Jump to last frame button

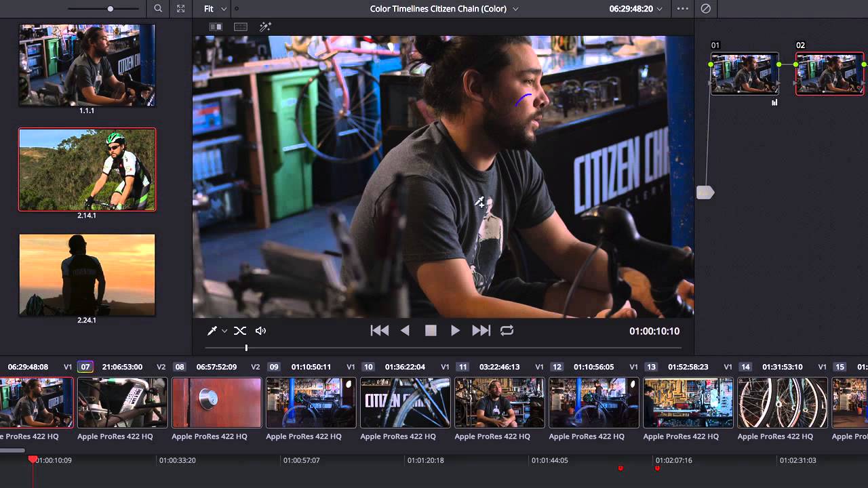pos(481,331)
